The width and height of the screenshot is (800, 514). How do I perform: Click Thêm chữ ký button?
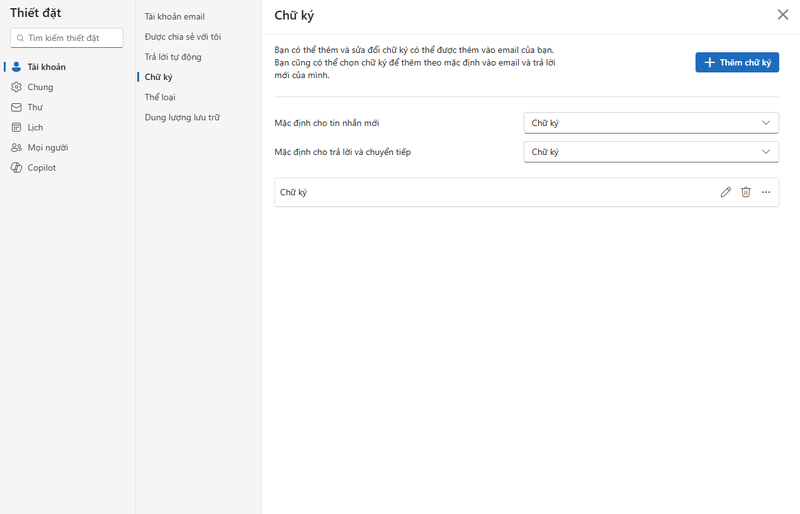click(737, 62)
